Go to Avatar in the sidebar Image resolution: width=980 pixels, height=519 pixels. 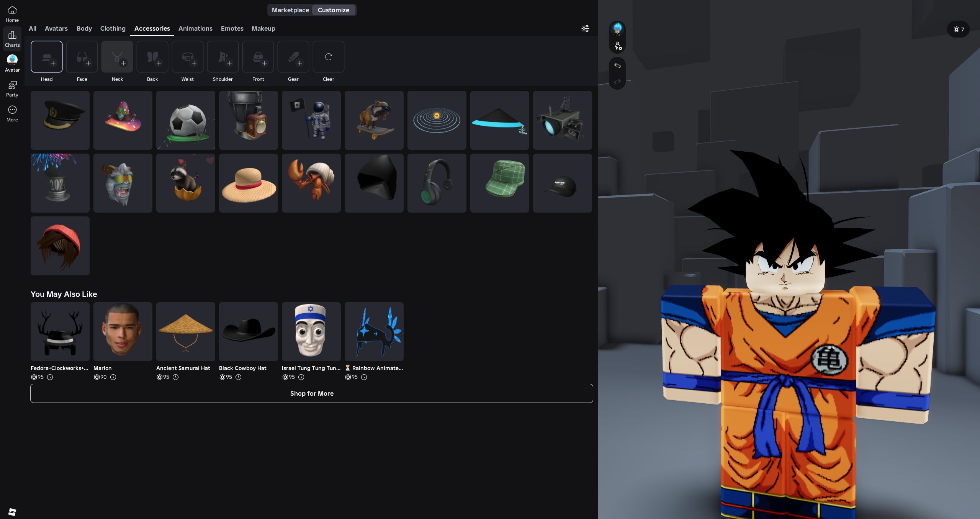(x=12, y=64)
